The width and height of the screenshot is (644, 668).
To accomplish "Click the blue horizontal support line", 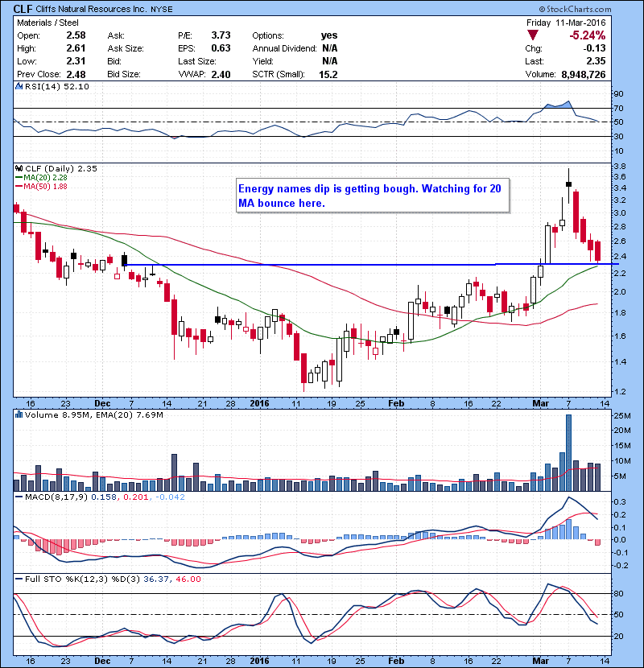I will [371, 265].
